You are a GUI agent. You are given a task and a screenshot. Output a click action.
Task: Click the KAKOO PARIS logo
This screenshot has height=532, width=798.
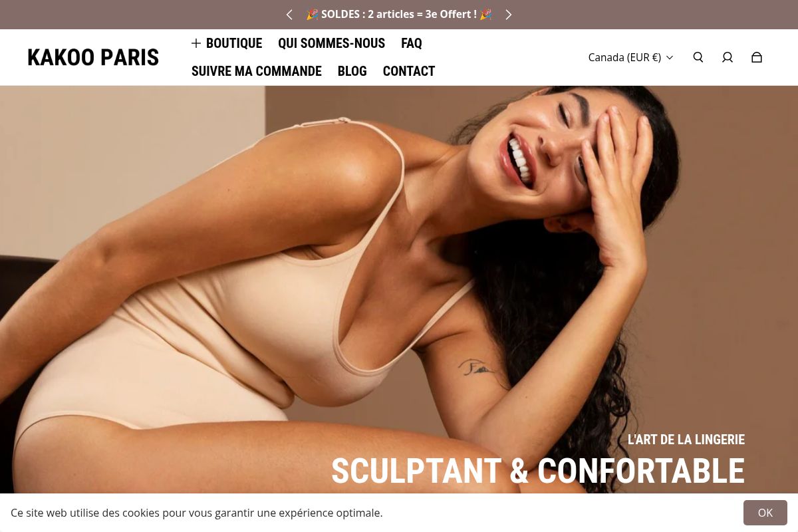pos(93,57)
